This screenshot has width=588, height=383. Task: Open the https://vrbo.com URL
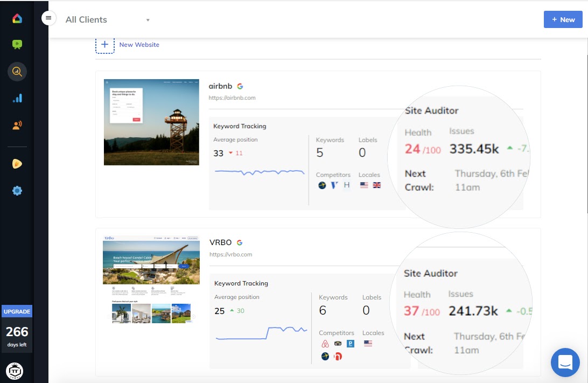pos(230,254)
